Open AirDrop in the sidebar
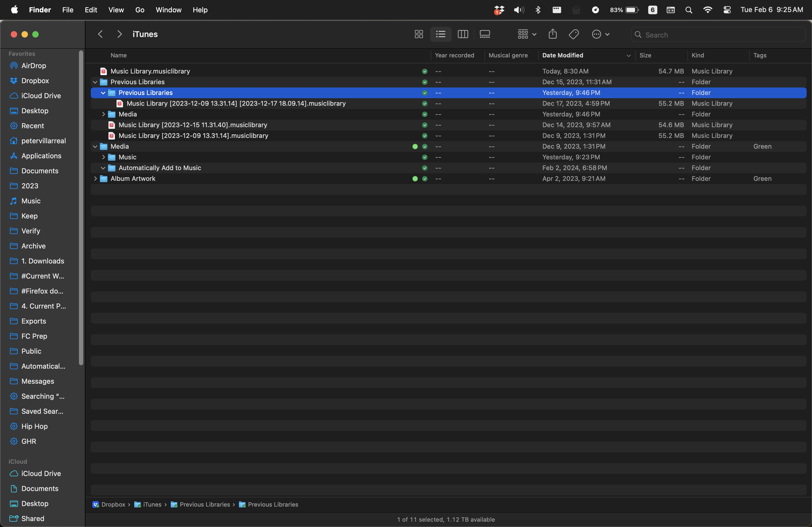 (x=34, y=65)
